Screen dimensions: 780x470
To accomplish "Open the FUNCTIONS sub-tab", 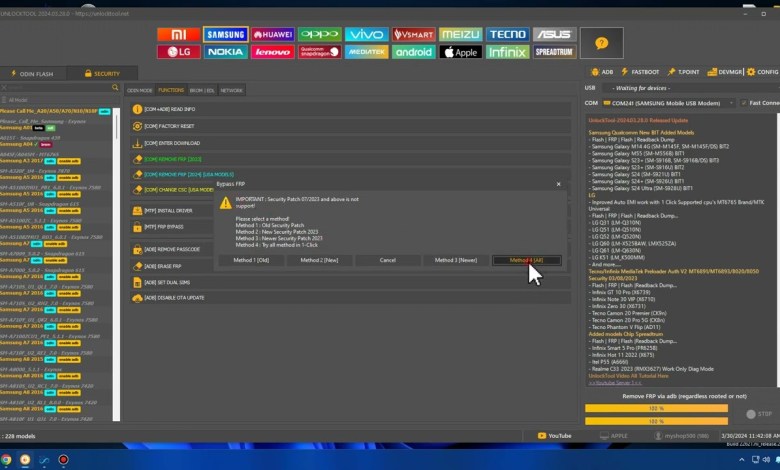I will pyautogui.click(x=171, y=91).
